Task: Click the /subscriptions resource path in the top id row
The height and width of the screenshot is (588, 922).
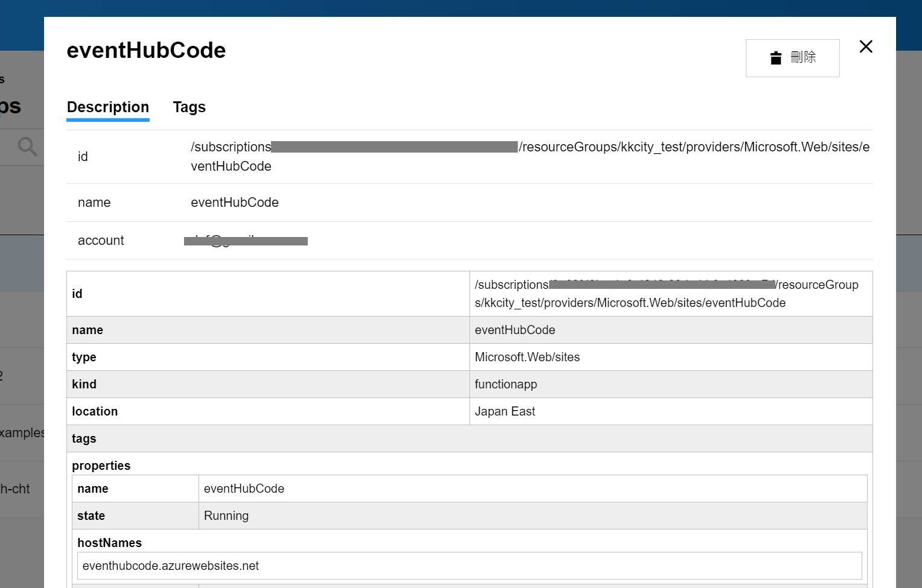Action: (x=530, y=157)
